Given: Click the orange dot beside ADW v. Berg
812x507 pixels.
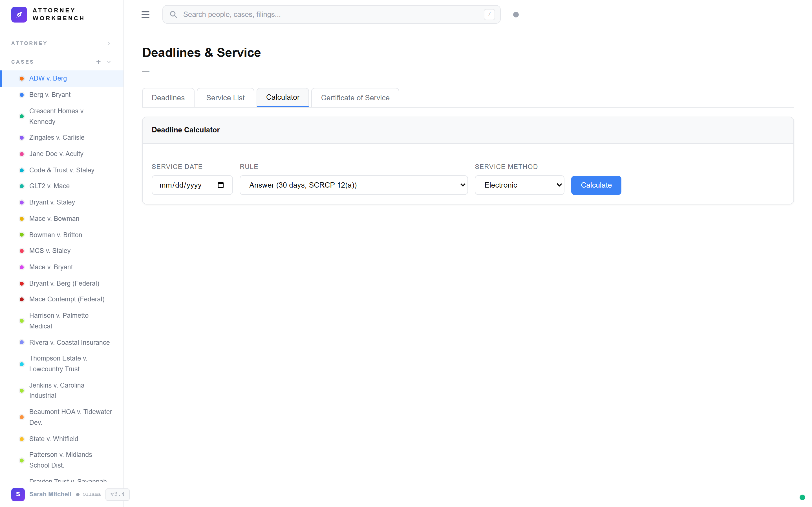Looking at the screenshot, I should coord(22,78).
